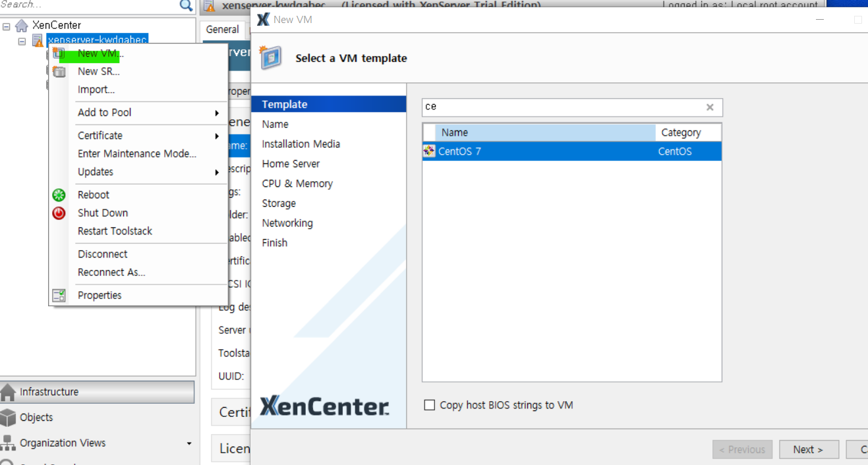868x465 pixels.
Task: Click the xenserver host warning icon
Action: (x=38, y=41)
